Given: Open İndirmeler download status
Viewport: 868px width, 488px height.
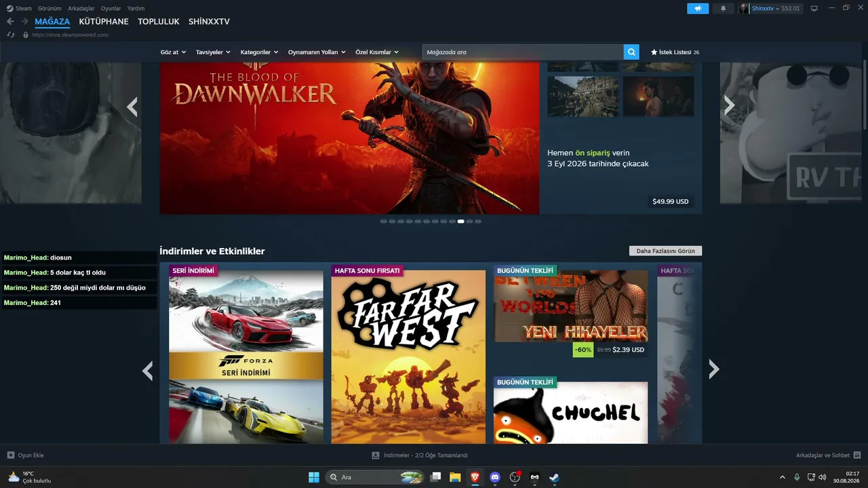Looking at the screenshot, I should [x=425, y=455].
